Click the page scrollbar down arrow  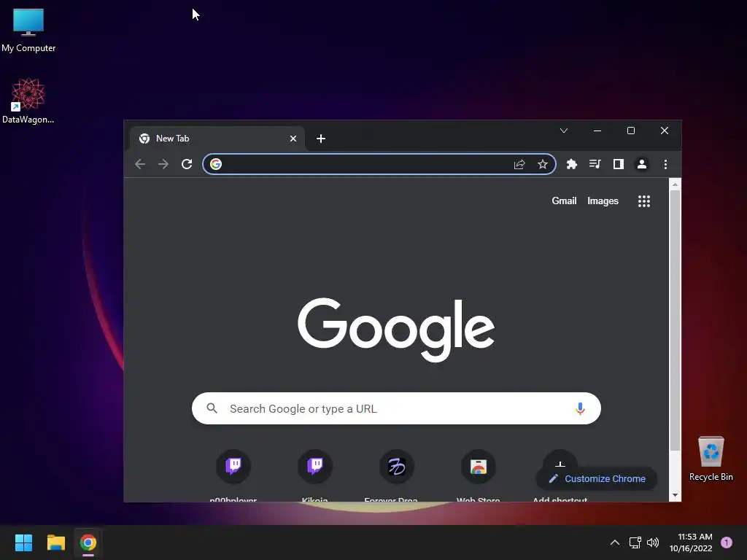675,495
